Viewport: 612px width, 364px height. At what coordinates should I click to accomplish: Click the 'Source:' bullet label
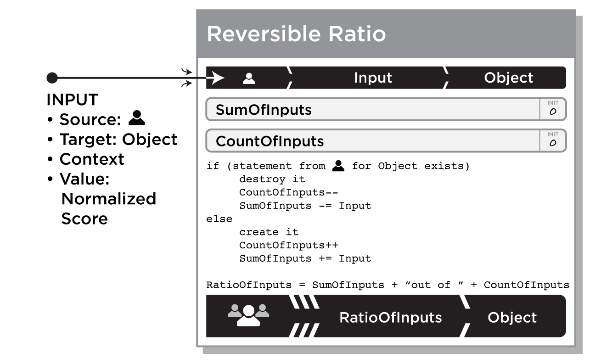tap(84, 119)
